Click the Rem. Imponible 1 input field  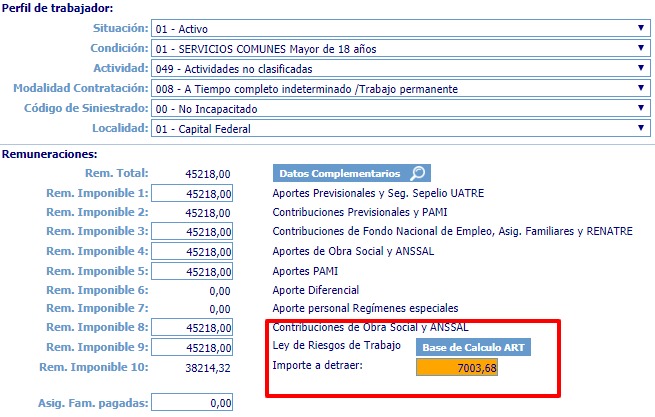point(193,193)
